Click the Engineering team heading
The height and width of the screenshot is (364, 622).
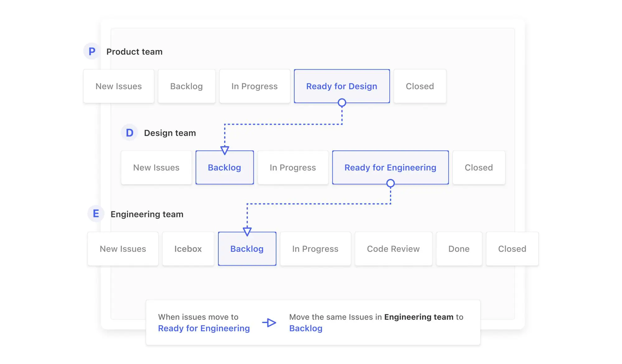click(147, 214)
